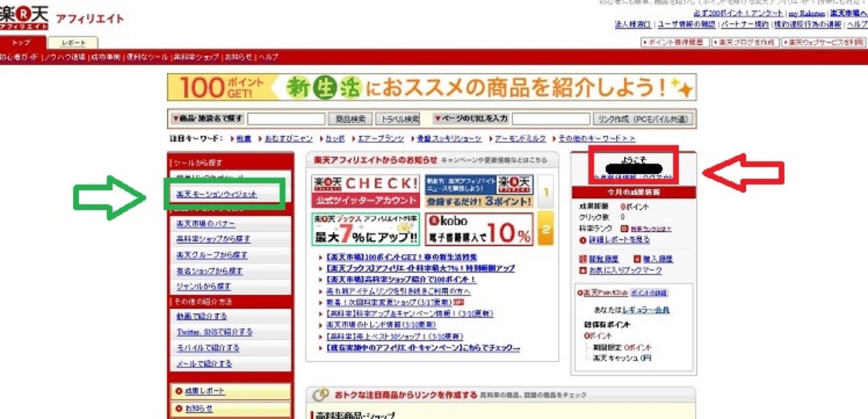Focus the page URL input field
The width and height of the screenshot is (868, 419).
(551, 119)
